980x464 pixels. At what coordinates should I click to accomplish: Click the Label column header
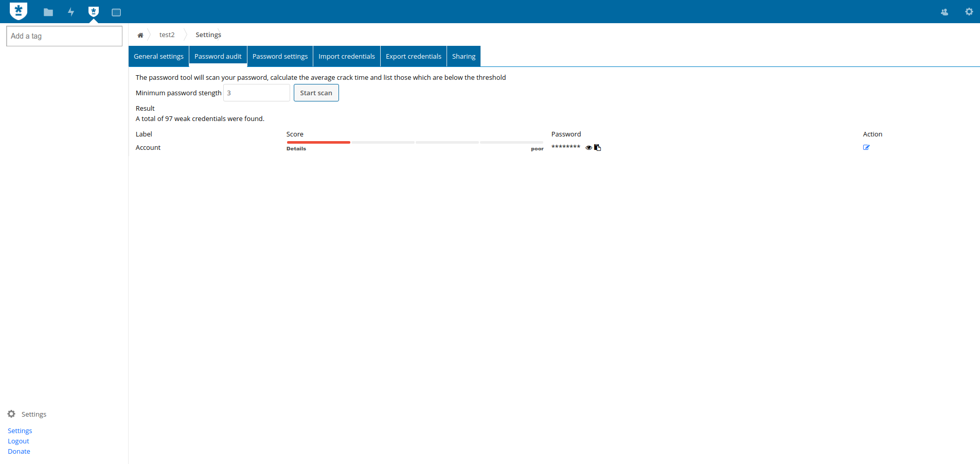coord(144,134)
